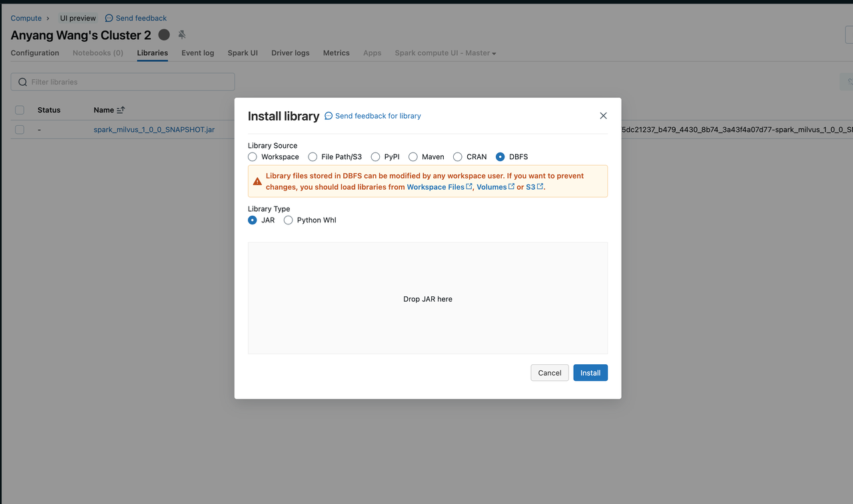Select the Maven library source radio button
The height and width of the screenshot is (504, 853).
pyautogui.click(x=413, y=156)
